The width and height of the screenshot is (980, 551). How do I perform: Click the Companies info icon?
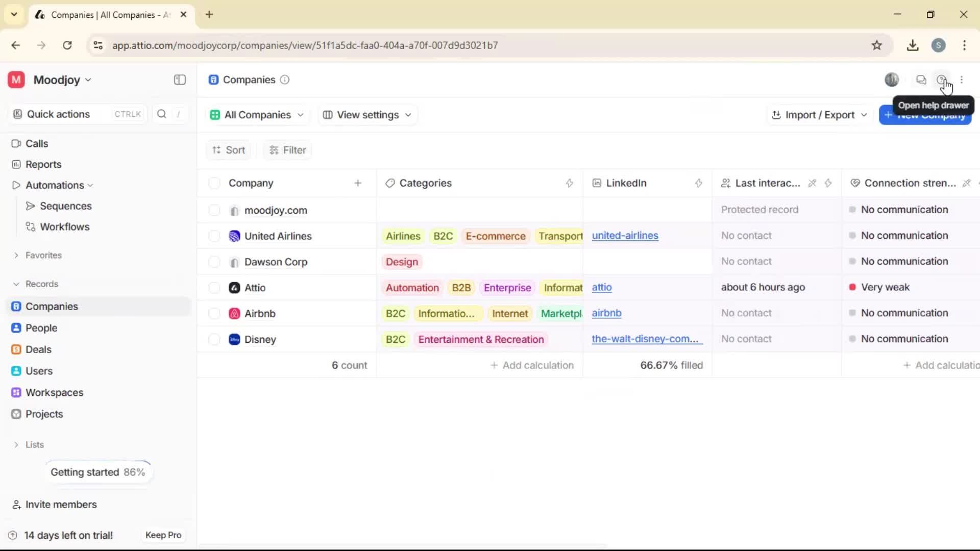284,80
